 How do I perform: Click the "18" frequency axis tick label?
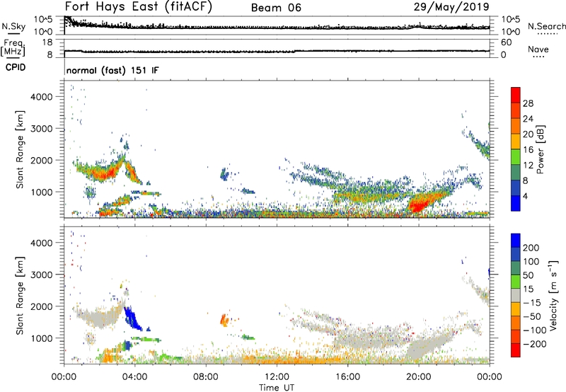[x=47, y=42]
